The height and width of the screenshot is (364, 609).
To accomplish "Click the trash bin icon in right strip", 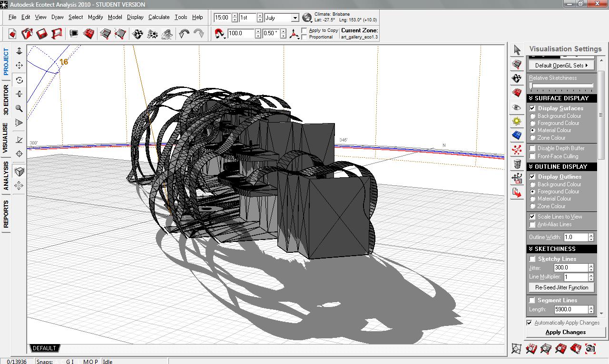I will tap(517, 164).
